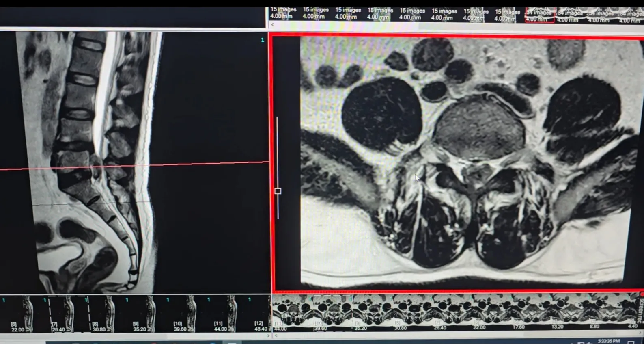Click the taskbar clock showing 5:33:35 PM
The width and height of the screenshot is (644, 344).
pos(609,341)
